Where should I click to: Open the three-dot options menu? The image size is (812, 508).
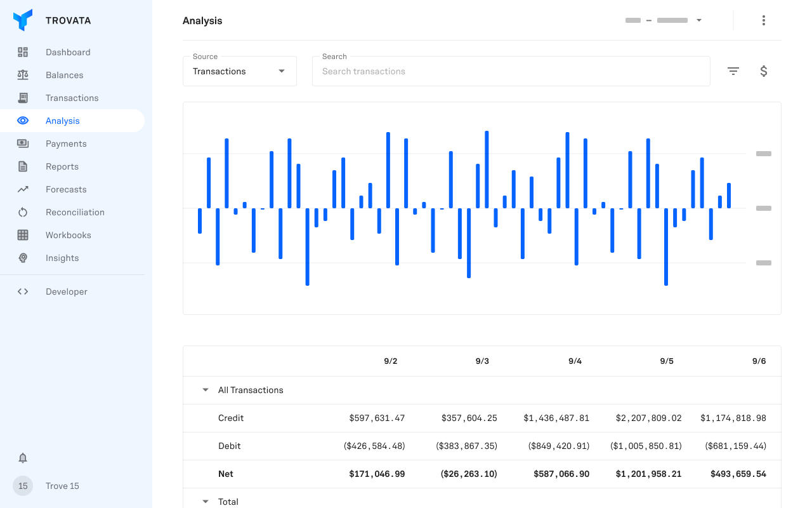(764, 20)
